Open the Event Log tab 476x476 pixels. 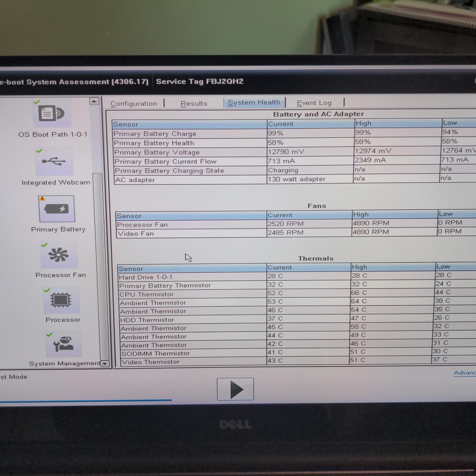pyautogui.click(x=314, y=103)
